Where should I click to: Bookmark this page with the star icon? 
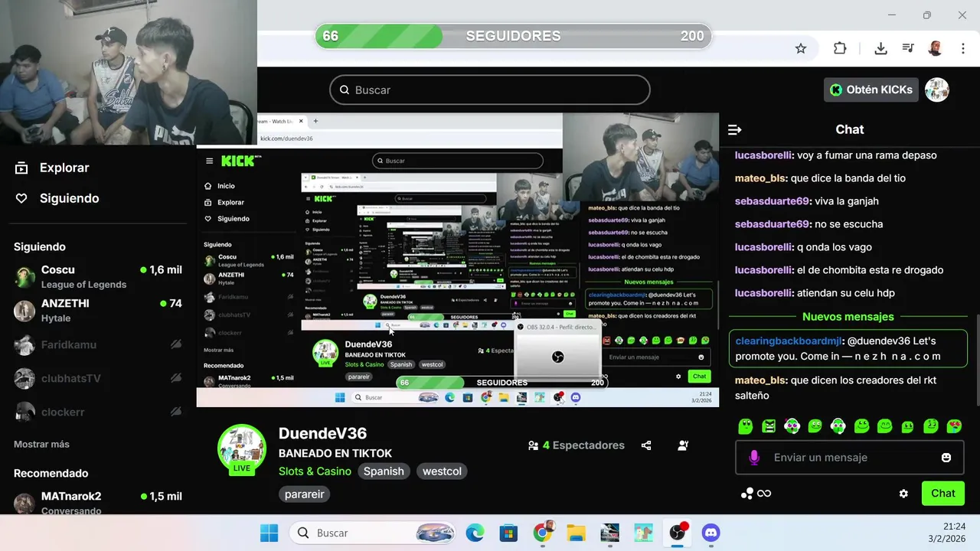(801, 48)
